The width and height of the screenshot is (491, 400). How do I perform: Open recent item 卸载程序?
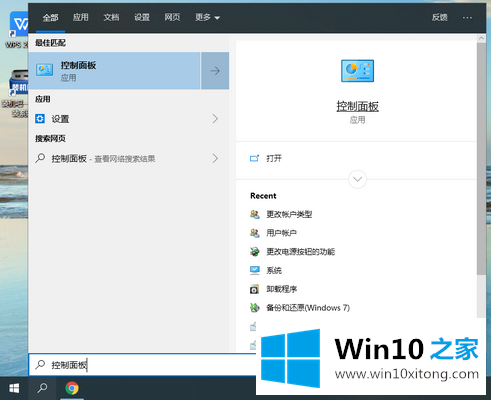coord(281,289)
